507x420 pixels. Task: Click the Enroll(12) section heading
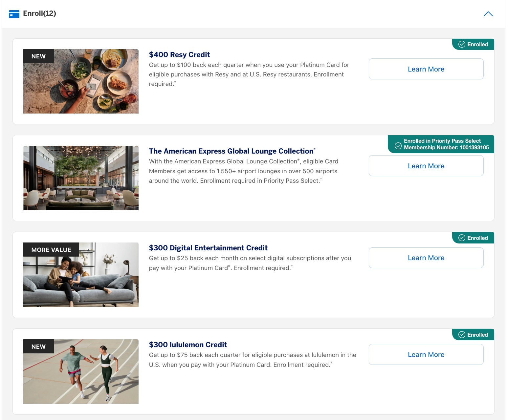(x=39, y=13)
